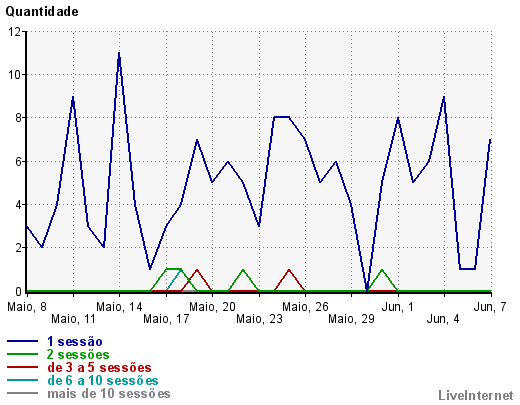Click the y-axis value 6
Viewport: 520px width, 405px height.
[x=18, y=161]
